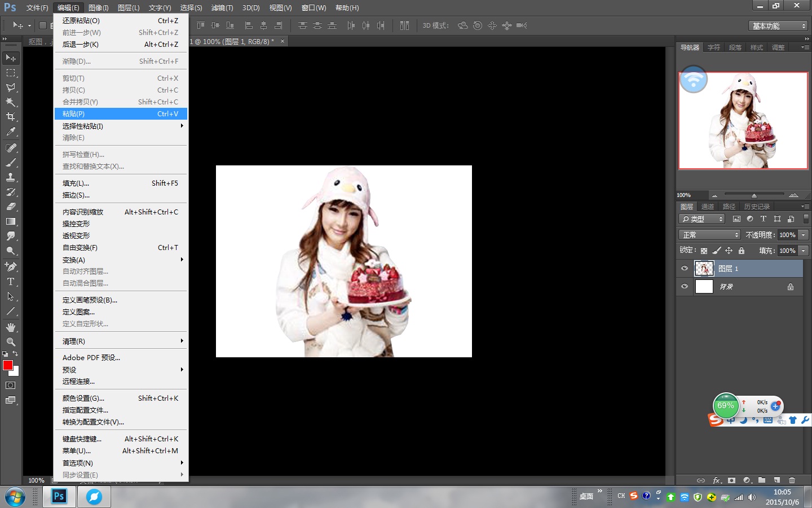Click the Windows Start button
812x508 pixels.
click(x=15, y=497)
